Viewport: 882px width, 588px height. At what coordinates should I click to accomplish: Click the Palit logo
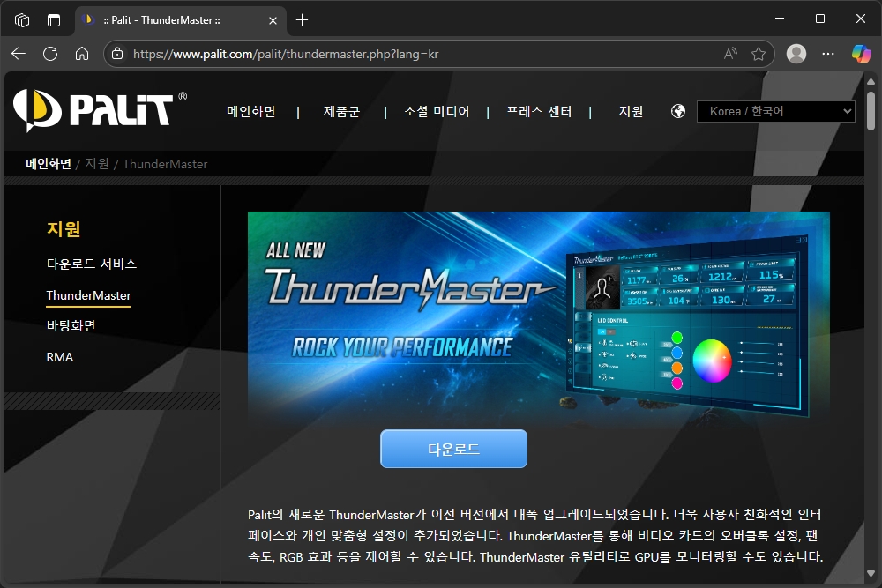click(99, 110)
